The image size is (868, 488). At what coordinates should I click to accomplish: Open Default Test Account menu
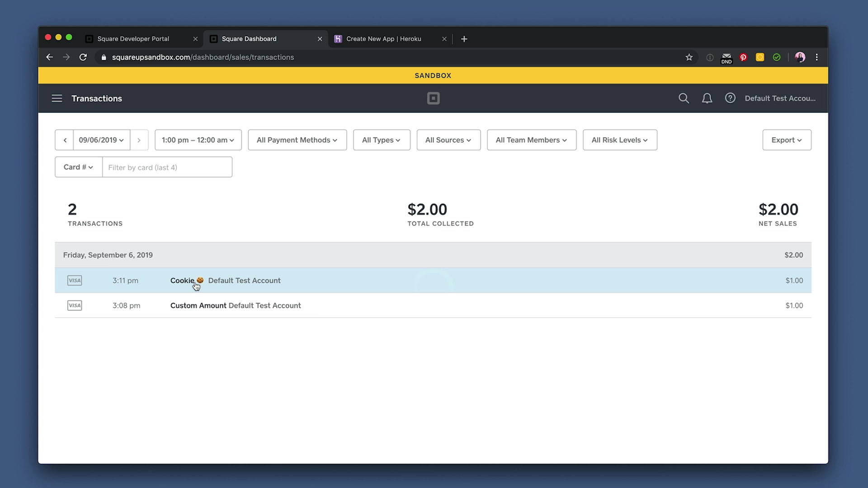(x=780, y=99)
